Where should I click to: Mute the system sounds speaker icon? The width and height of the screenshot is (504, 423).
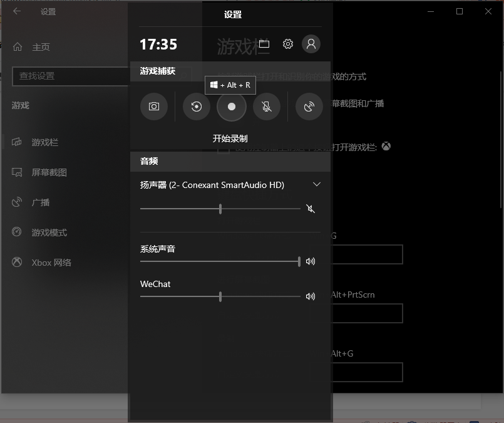coord(311,261)
